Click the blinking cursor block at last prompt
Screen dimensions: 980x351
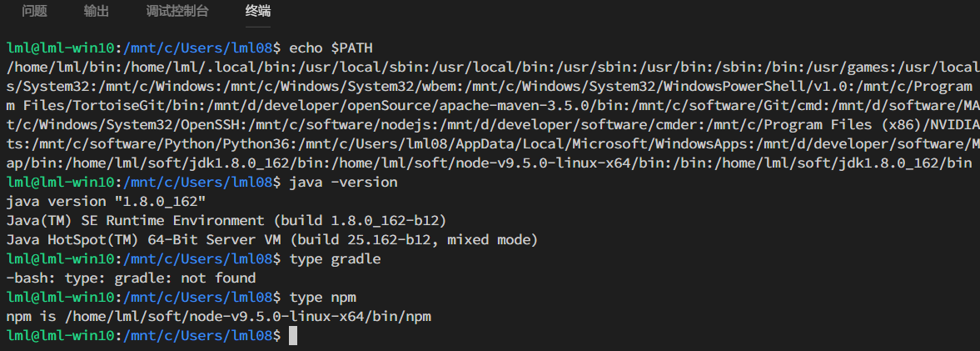(292, 336)
